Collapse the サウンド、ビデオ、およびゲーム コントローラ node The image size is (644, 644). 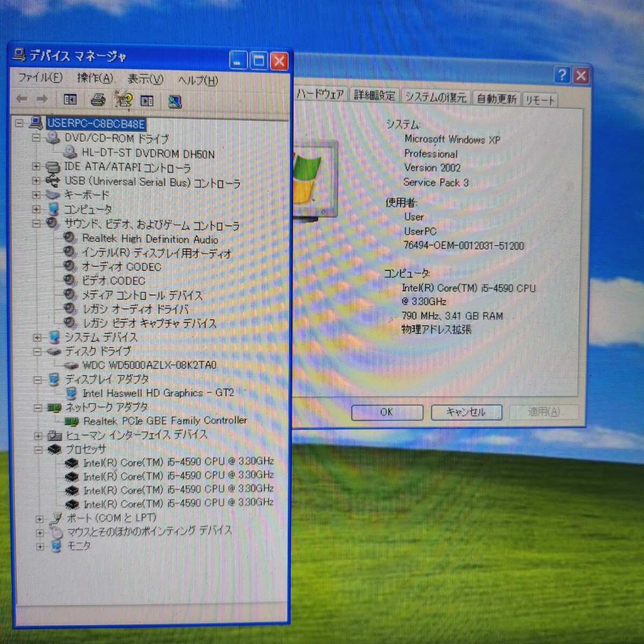point(36,224)
